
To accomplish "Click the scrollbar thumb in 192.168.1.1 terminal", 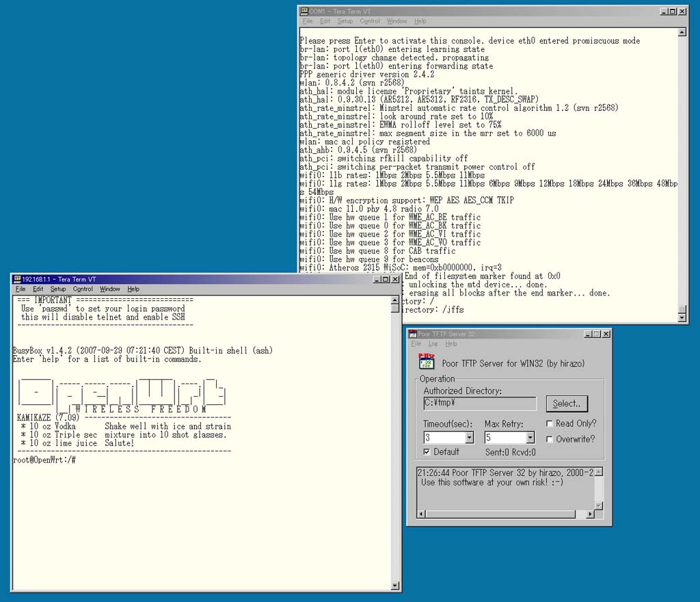I will click(x=395, y=309).
